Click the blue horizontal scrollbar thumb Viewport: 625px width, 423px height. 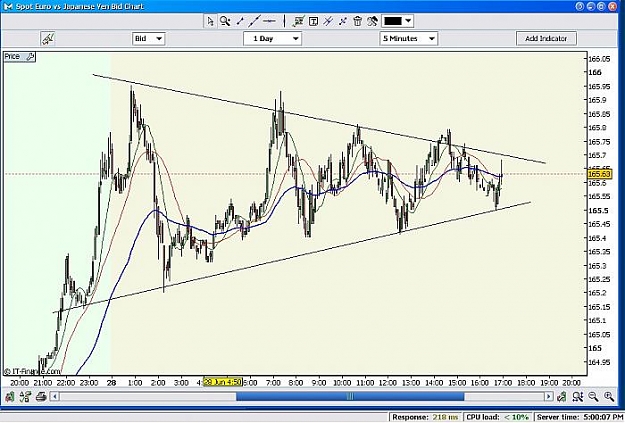click(x=350, y=396)
